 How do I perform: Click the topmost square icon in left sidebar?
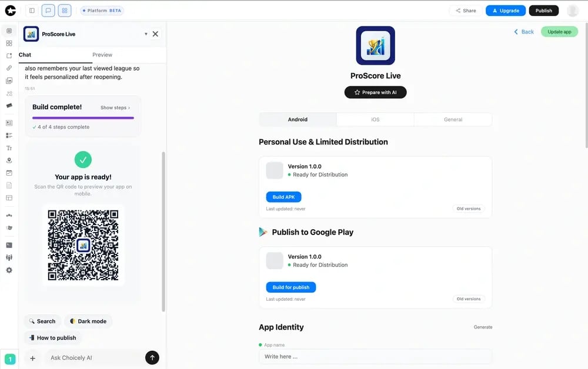pos(9,31)
